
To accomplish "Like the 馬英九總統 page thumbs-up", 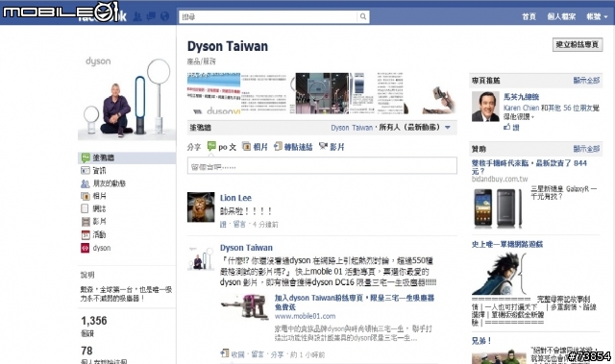I will [511, 128].
